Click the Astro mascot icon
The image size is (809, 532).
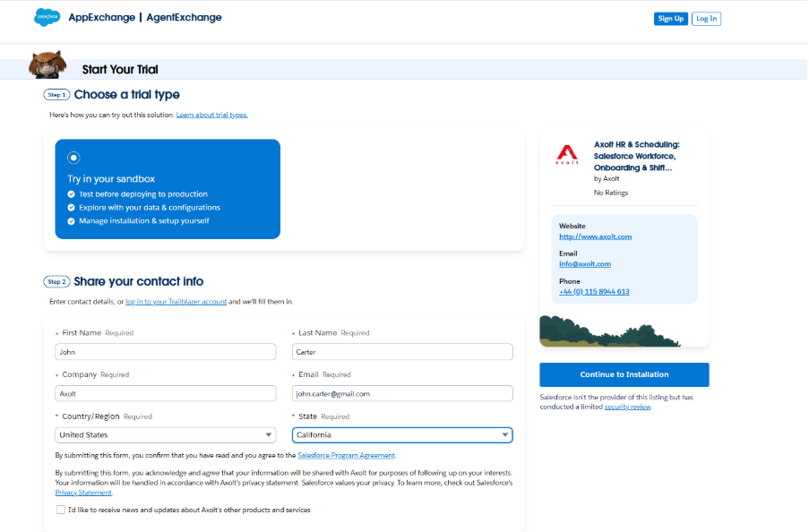point(47,65)
